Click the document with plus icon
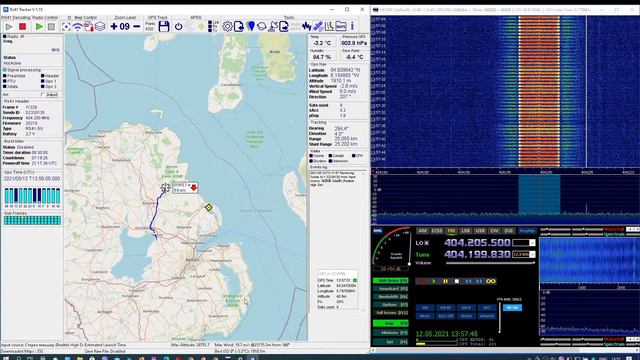The image size is (640, 360). [x=239, y=27]
